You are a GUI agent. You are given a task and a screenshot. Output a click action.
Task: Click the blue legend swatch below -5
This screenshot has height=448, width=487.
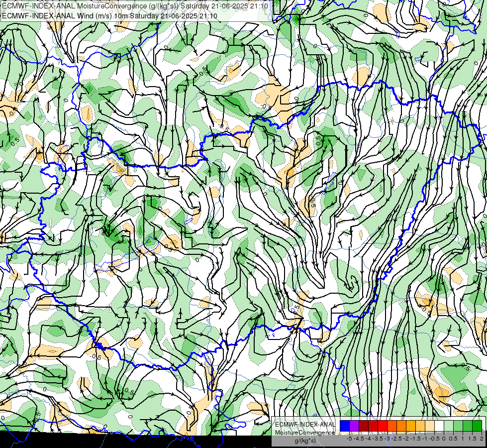click(x=345, y=426)
